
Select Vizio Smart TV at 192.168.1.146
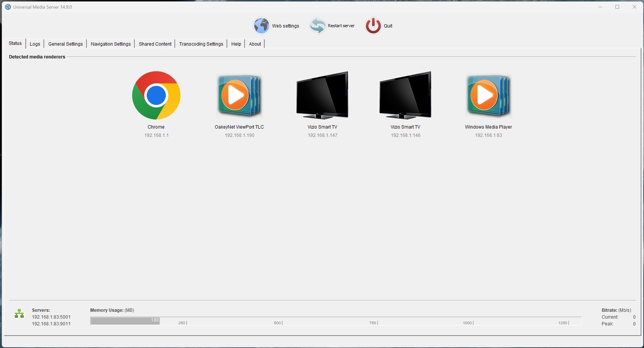tap(405, 95)
